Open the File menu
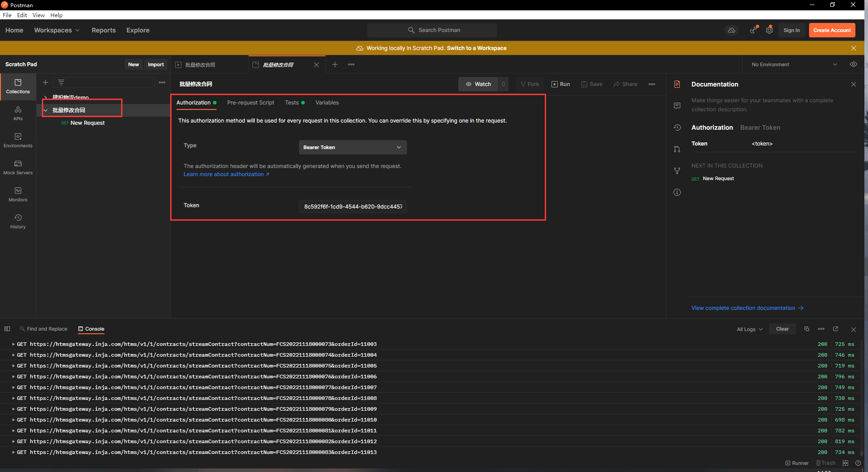The height and width of the screenshot is (472, 868). coord(7,15)
